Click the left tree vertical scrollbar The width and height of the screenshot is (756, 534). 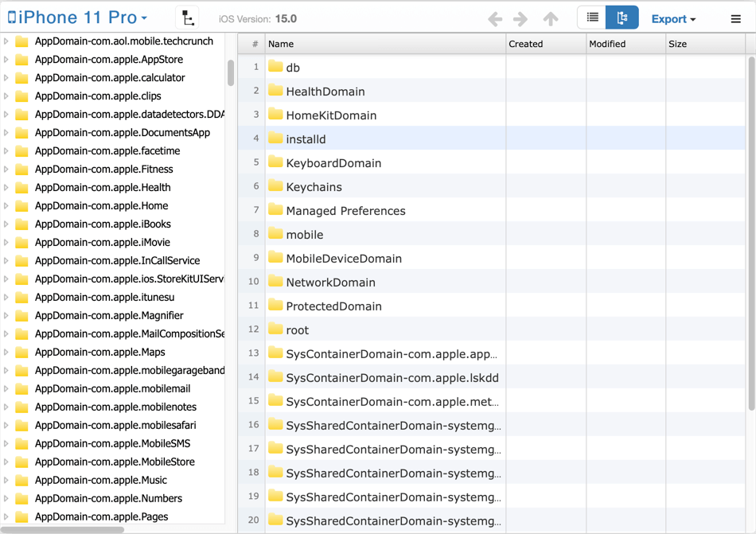(231, 72)
